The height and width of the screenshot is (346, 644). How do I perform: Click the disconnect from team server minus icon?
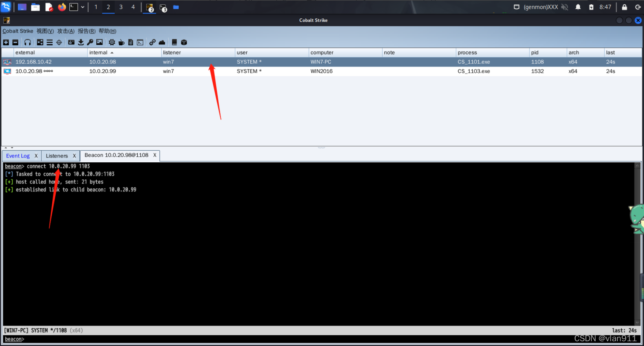[x=15, y=42]
